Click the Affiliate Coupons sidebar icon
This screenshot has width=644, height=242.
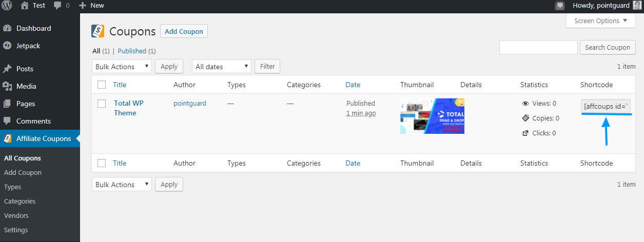pyautogui.click(x=7, y=138)
